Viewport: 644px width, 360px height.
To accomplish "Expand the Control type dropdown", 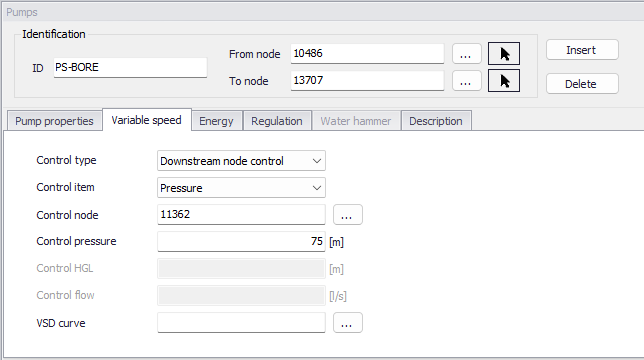I will coord(241,161).
